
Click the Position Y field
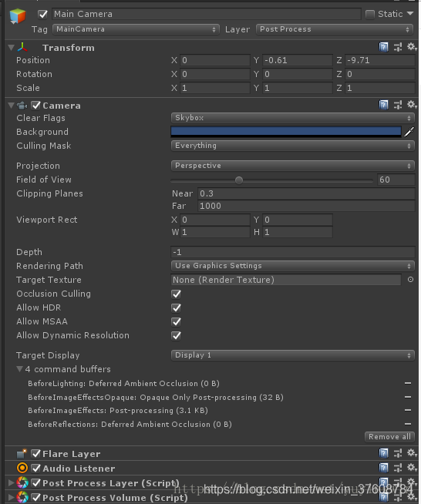tap(297, 60)
